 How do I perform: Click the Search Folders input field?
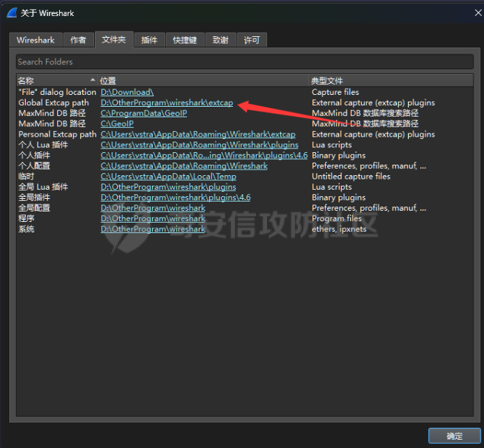tap(245, 61)
